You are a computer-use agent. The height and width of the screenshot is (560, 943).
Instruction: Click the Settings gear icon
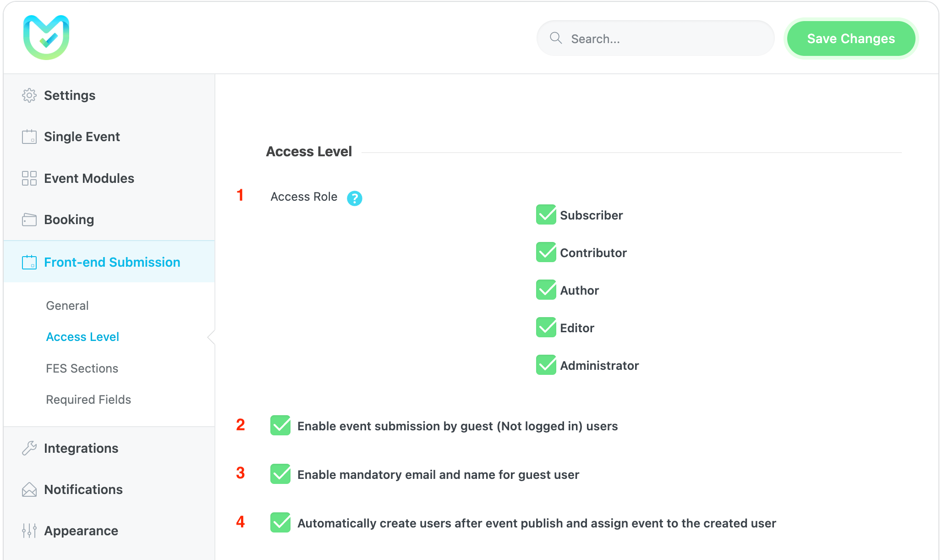29,95
